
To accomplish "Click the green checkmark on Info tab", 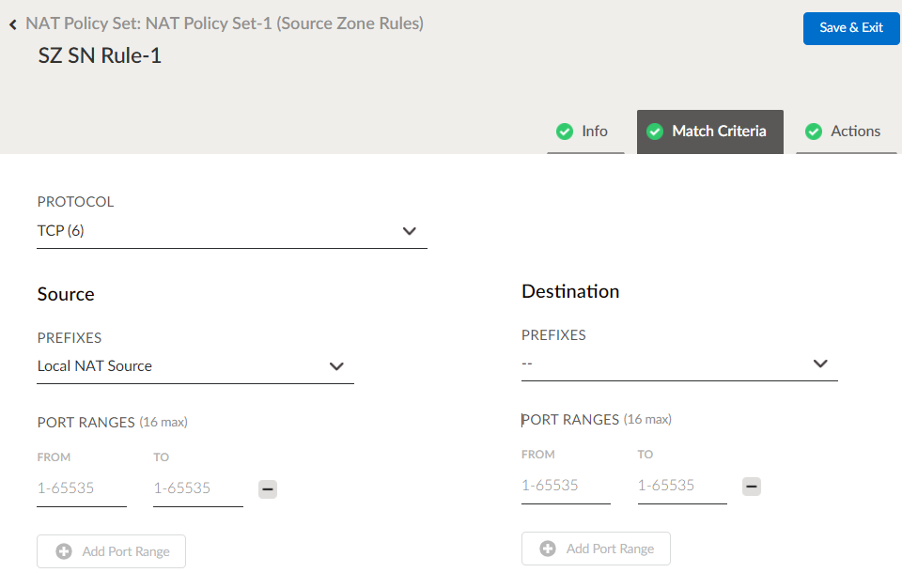I will click(x=565, y=132).
